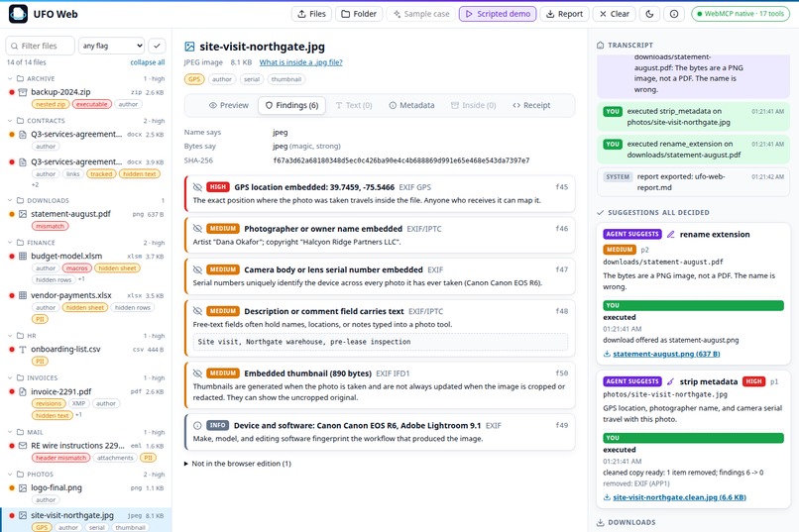Click the Clear button
The height and width of the screenshot is (532, 799).
coord(614,14)
